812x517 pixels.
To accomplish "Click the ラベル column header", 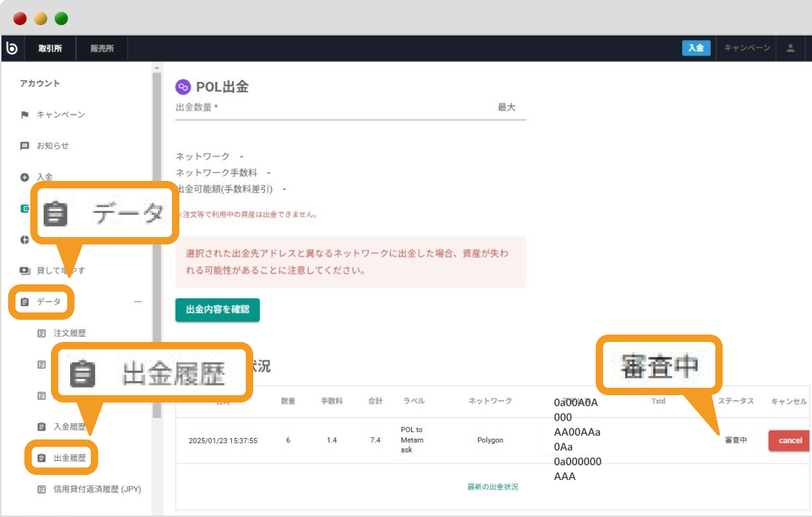I will (414, 401).
